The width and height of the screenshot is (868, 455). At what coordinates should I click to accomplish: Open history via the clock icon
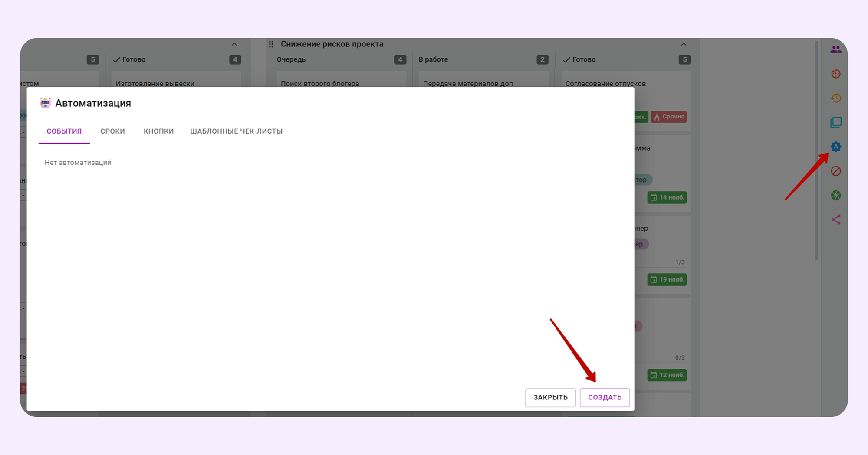coord(836,98)
